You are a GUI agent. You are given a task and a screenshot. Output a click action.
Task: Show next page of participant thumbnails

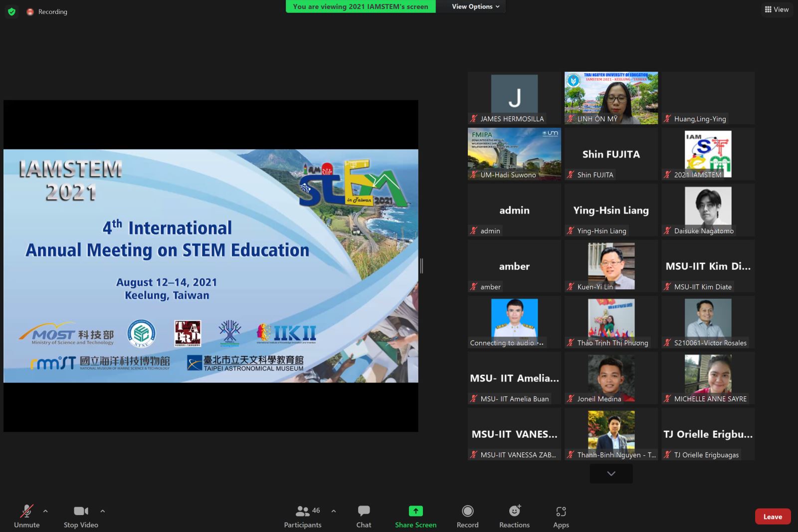611,473
